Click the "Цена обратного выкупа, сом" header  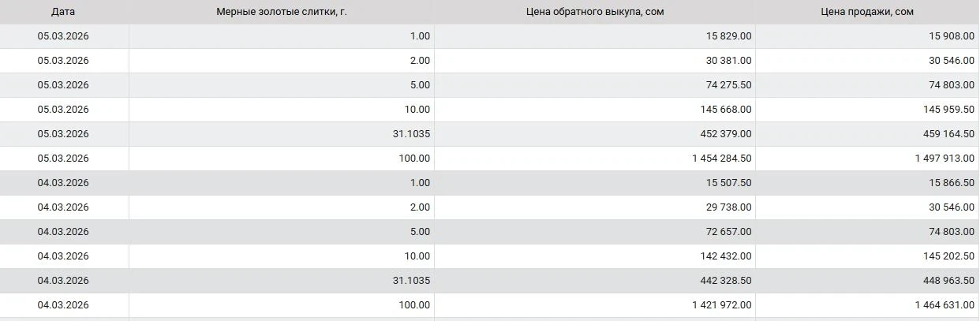point(594,12)
